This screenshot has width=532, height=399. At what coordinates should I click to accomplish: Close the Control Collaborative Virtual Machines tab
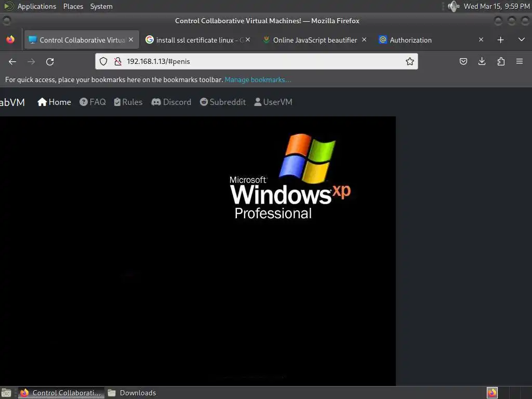(131, 39)
